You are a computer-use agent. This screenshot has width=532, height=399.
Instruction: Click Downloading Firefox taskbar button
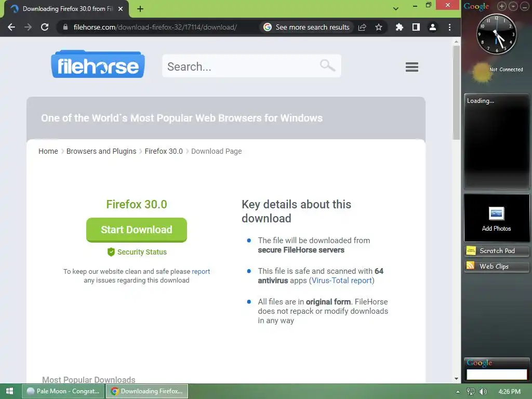[147, 391]
